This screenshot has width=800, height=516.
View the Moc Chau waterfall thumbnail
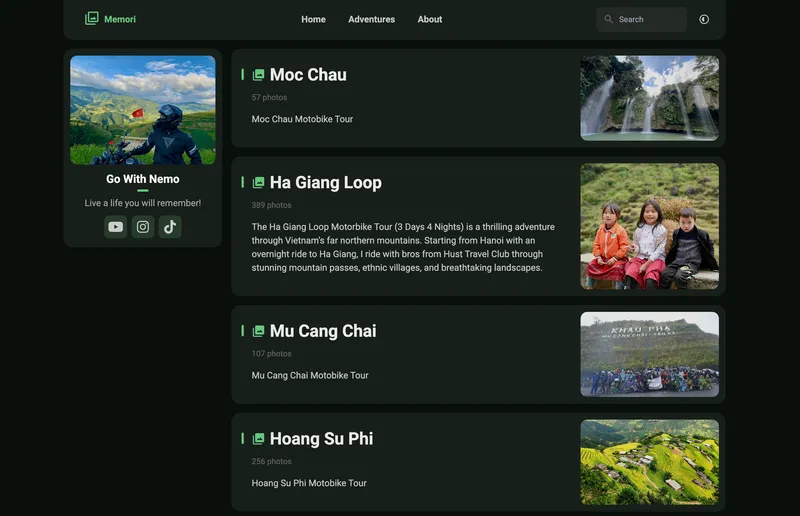tap(649, 98)
